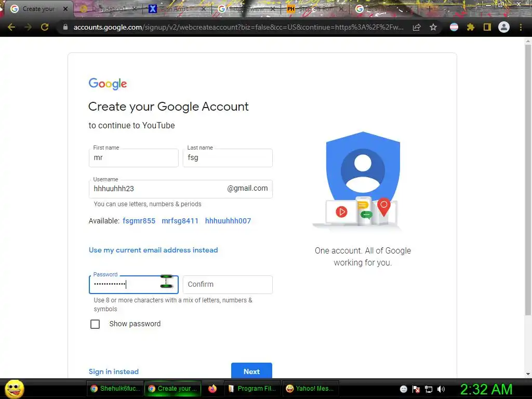The width and height of the screenshot is (532, 399).
Task: Click the tray smiley face icon
Action: [403, 389]
